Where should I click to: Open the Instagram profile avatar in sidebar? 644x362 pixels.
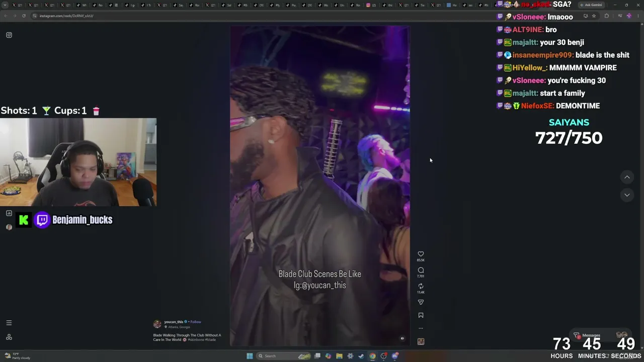9,227
